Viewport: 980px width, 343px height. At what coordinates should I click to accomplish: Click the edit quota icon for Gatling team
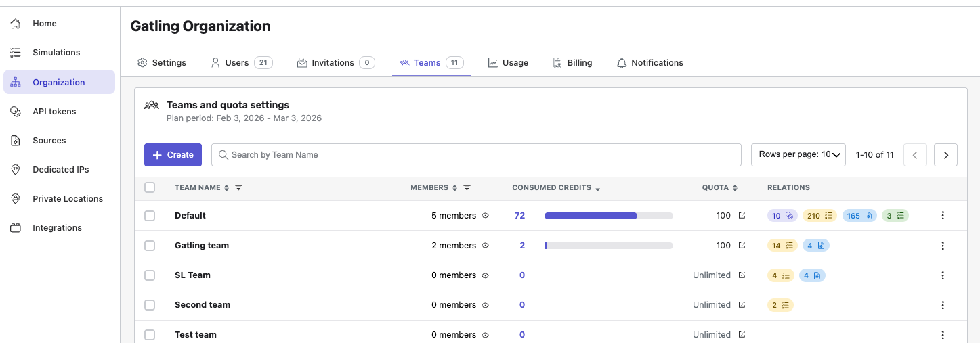coord(742,246)
